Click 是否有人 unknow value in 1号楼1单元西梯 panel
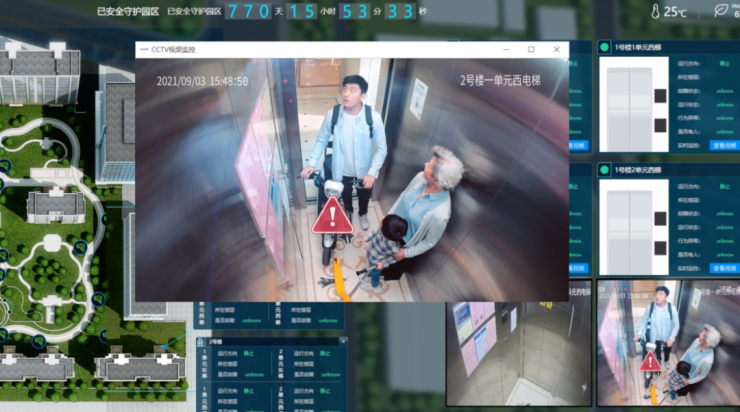This screenshot has height=412, width=740. tap(724, 132)
